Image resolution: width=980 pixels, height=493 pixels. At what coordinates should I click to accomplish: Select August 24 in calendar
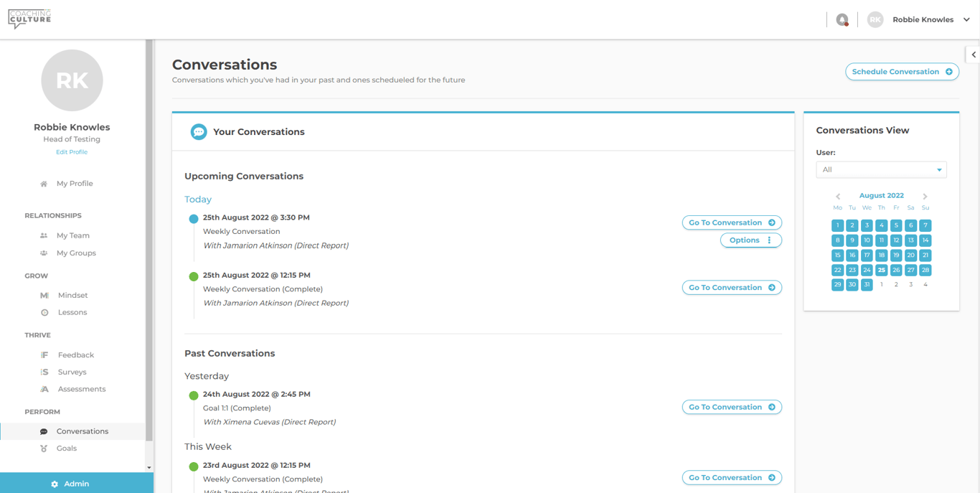[867, 271]
